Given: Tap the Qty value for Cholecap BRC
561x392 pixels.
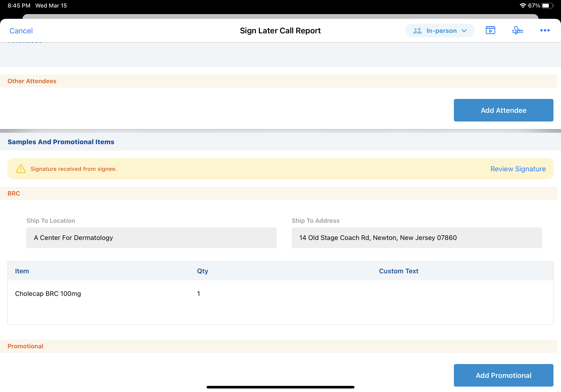Looking at the screenshot, I should point(199,294).
